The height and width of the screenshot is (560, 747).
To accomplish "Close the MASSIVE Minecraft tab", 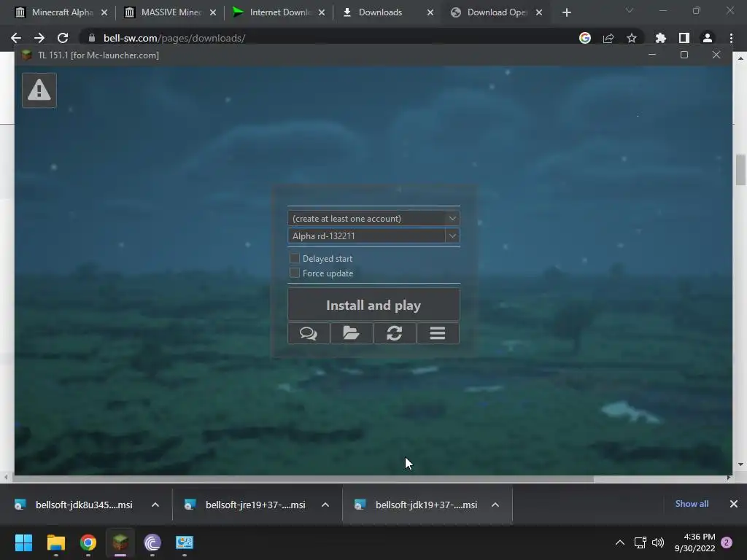I will click(x=213, y=12).
